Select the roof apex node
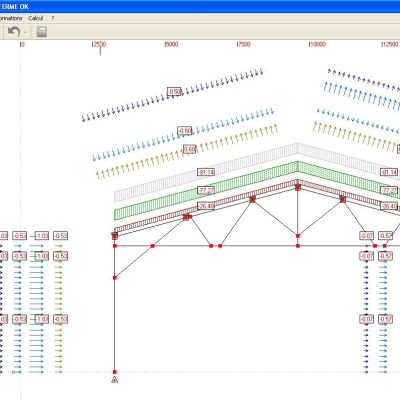The width and height of the screenshot is (400, 400). [x=298, y=188]
